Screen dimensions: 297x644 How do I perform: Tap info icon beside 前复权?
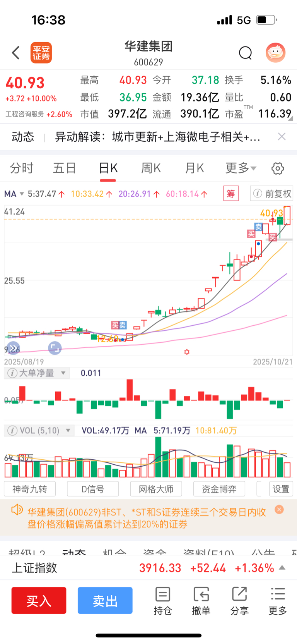258,194
